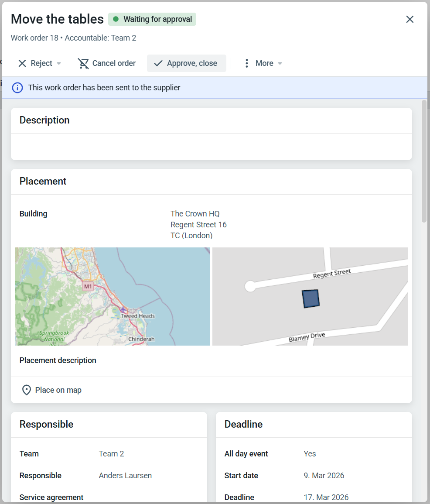Click the Approve checkmark icon
Image resolution: width=430 pixels, height=504 pixels.
point(158,63)
